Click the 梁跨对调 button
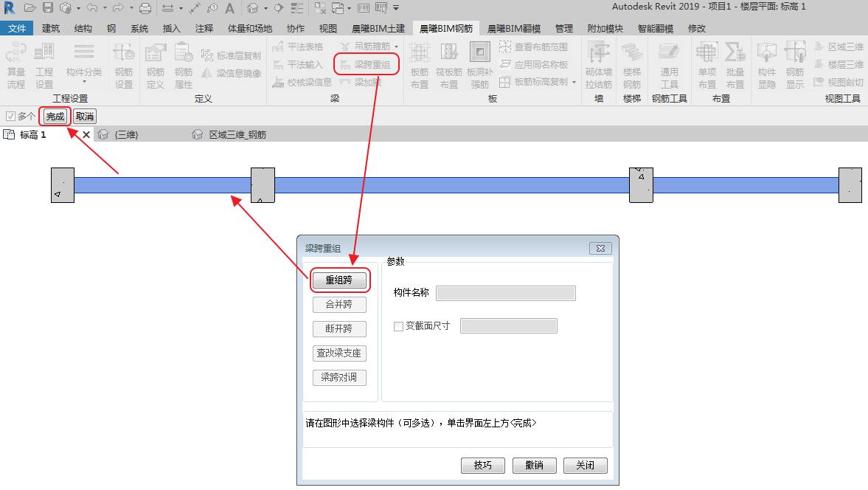Viewport: 868px width, 490px height. [338, 378]
